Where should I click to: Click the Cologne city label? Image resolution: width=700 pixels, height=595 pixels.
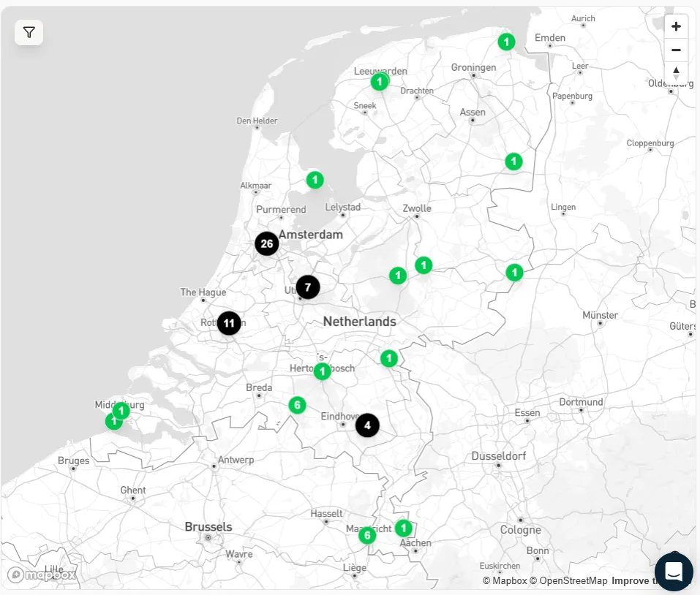(x=521, y=530)
